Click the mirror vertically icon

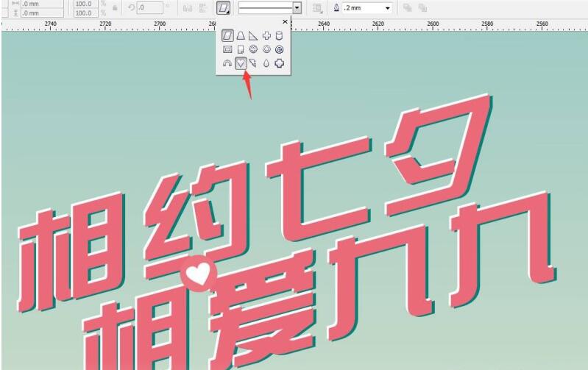point(202,8)
